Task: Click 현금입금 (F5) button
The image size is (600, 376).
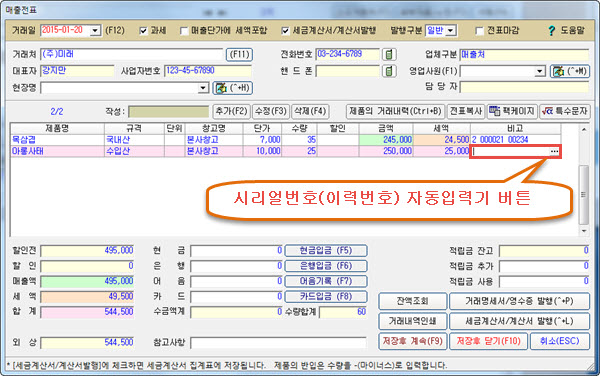Action: (326, 251)
